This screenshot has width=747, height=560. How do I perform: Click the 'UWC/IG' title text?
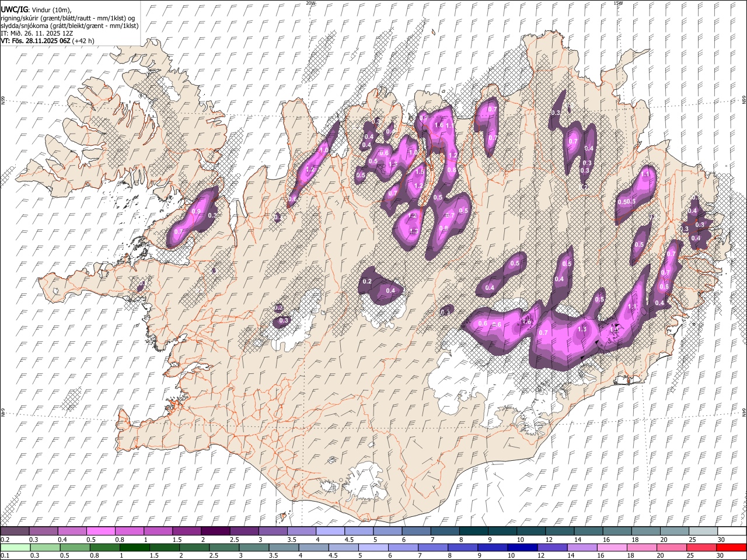coord(13,10)
